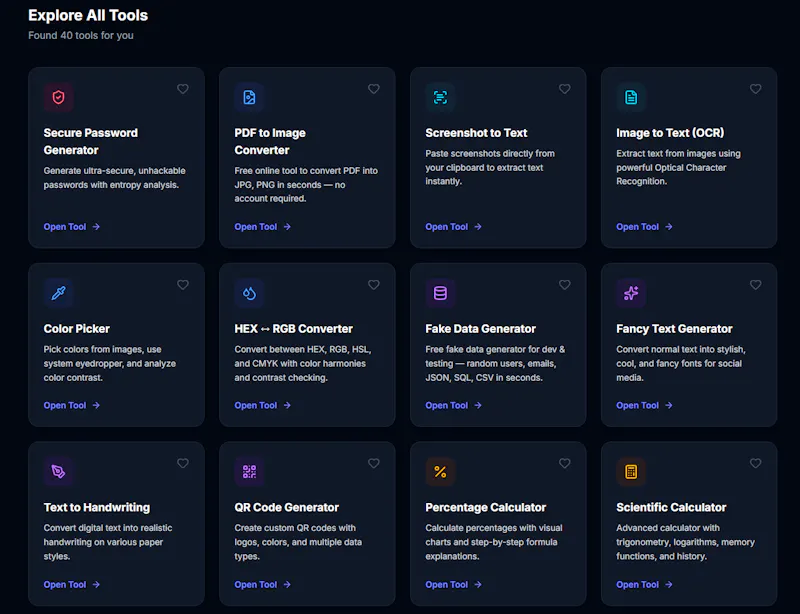
Task: Click the Fake Data Generator title
Action: (481, 329)
